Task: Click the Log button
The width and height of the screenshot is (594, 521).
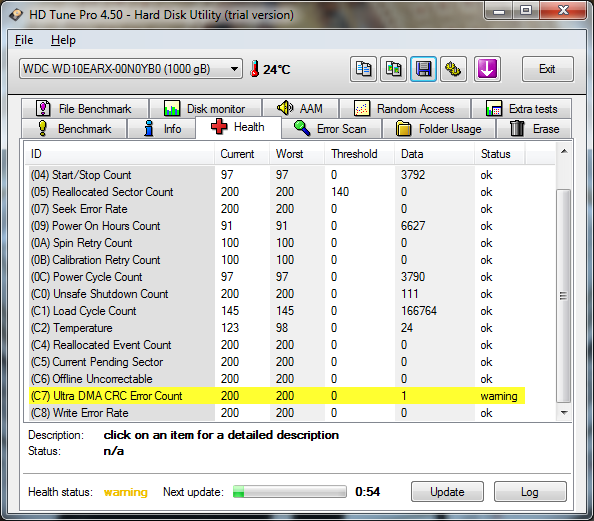Action: 530,492
